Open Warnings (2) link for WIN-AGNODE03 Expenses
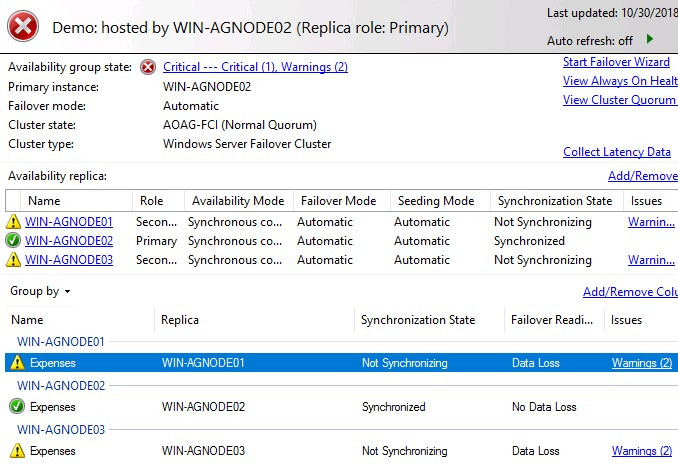The height and width of the screenshot is (464, 678). coord(641,451)
